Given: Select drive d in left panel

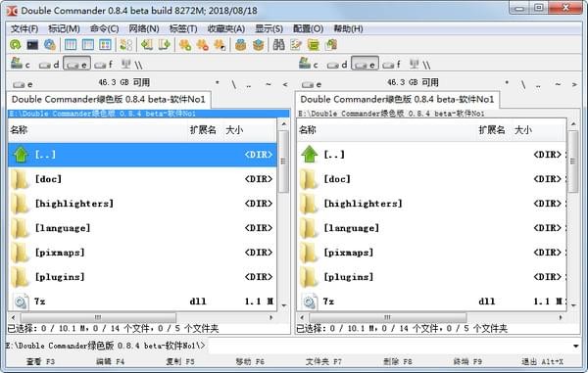Looking at the screenshot, I should point(49,65).
